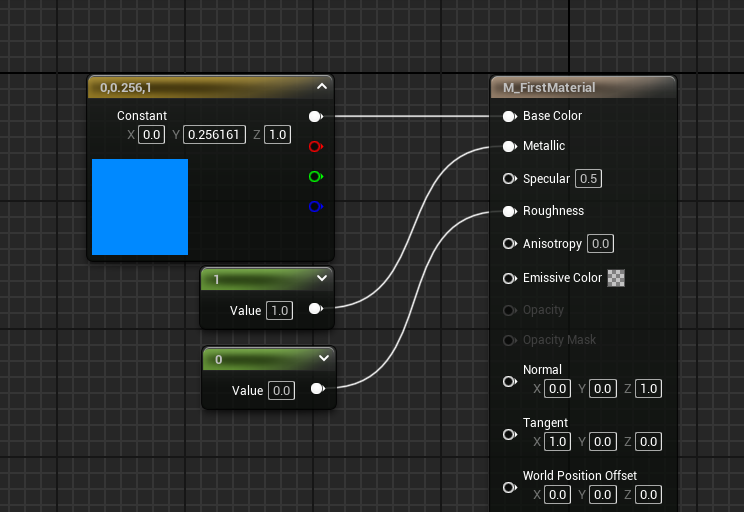Edit the Normal Y value field
This screenshot has height=512, width=744.
[603, 389]
